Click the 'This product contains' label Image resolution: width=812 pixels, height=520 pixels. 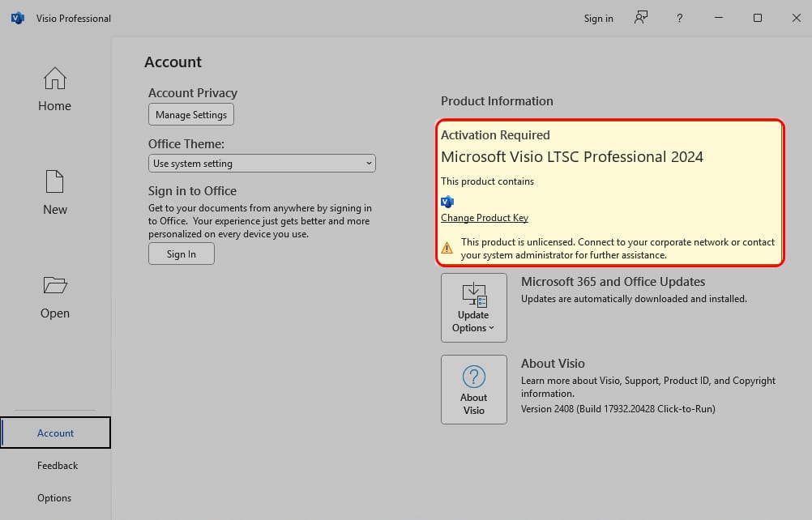(487, 181)
